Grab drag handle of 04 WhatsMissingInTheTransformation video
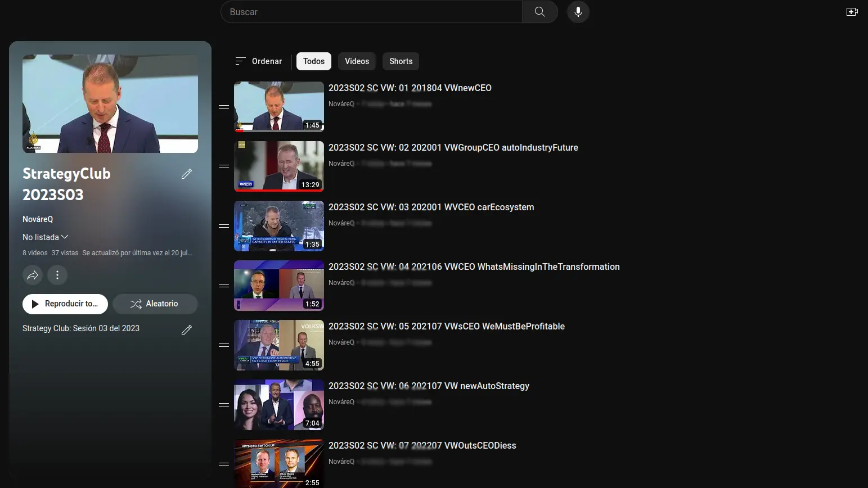Viewport: 868px width, 488px height. (x=224, y=286)
